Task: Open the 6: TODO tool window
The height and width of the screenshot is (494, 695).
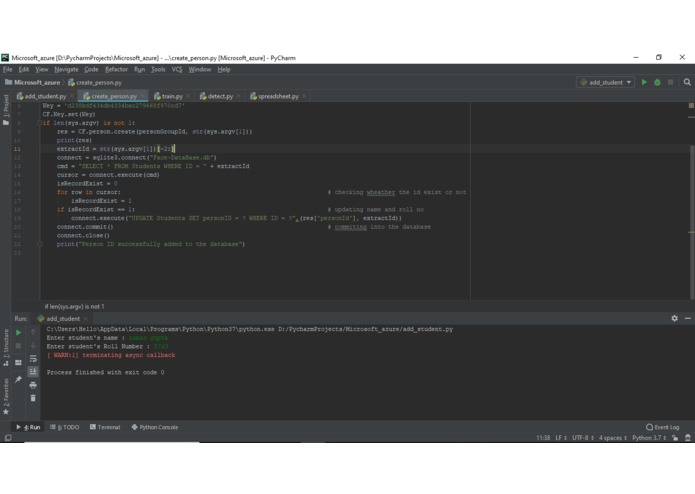Action: tap(65, 427)
